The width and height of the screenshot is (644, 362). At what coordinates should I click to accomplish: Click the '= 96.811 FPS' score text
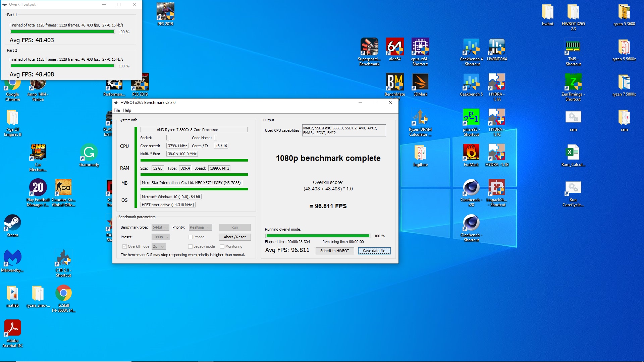coord(328,206)
